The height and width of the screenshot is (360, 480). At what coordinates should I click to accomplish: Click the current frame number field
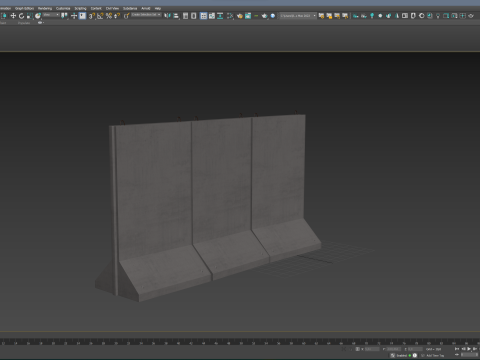coord(469,354)
